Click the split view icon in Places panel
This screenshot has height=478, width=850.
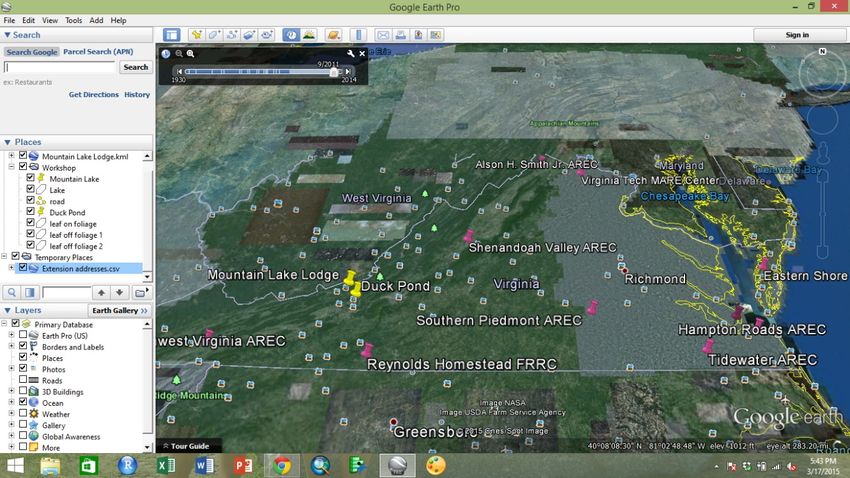[x=30, y=293]
